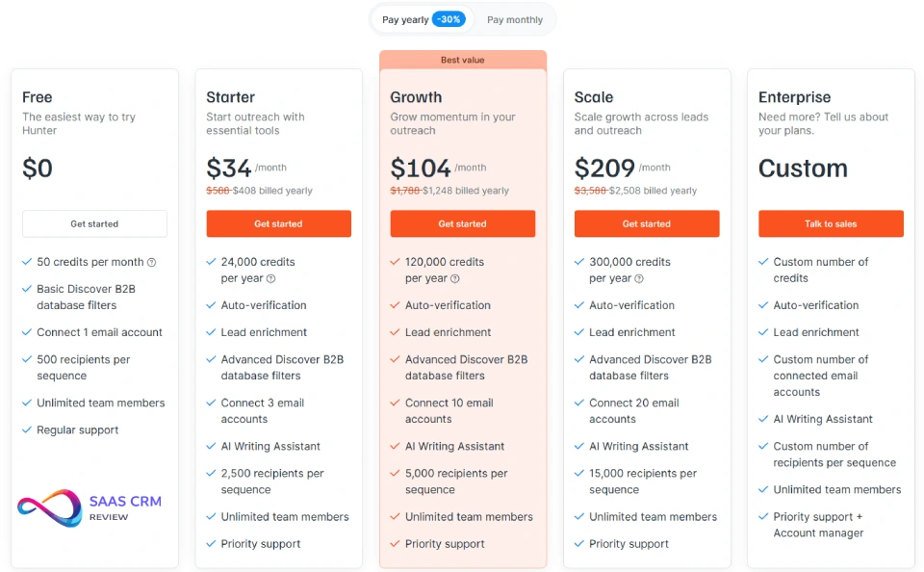Screen dimensions: 924x572
Task: Click the Scale $209 per month price
Action: 604,169
